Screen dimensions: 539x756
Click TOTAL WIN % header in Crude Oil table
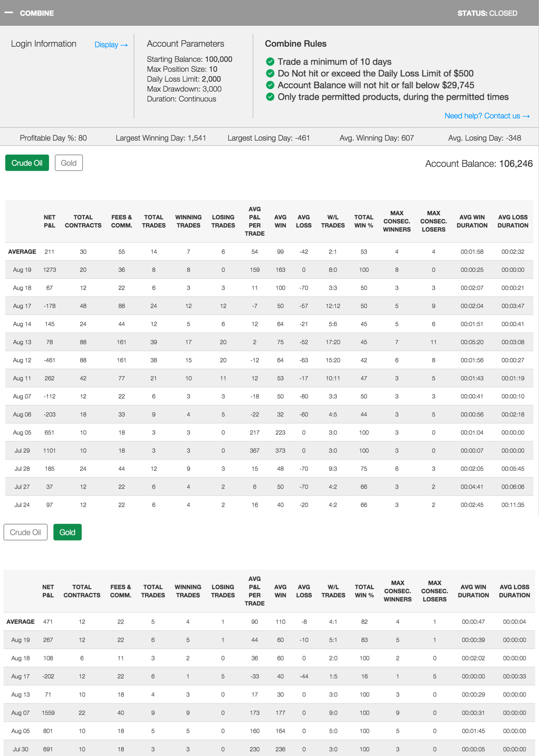363,221
